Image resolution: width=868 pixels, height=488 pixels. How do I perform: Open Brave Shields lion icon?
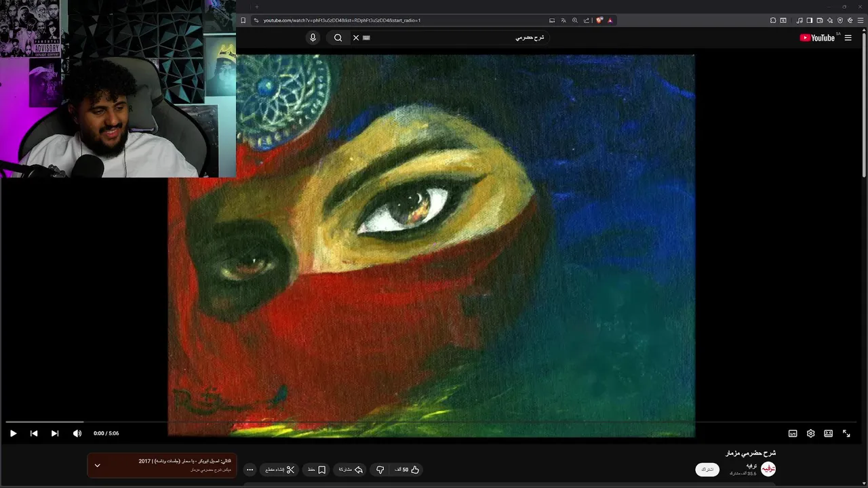pyautogui.click(x=599, y=20)
